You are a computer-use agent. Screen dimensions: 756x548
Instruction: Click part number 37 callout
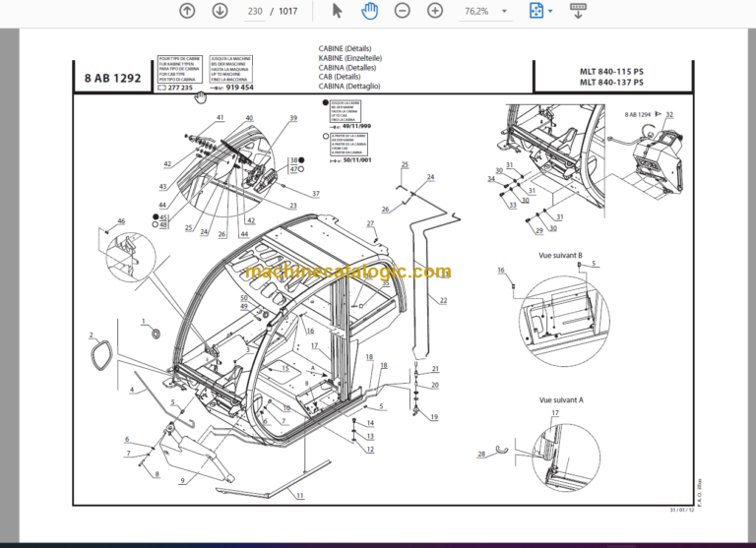click(315, 194)
